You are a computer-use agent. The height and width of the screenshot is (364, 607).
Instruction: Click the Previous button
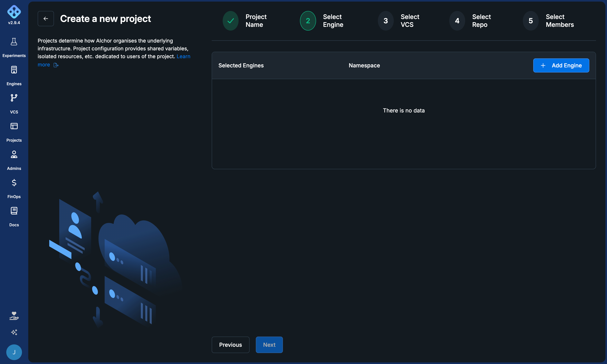230,345
